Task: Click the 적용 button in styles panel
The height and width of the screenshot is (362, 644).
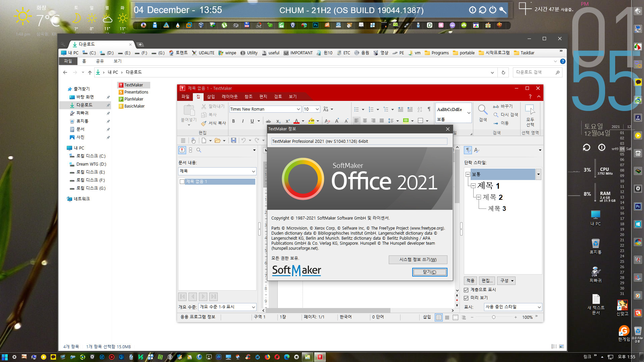Action: point(470,281)
